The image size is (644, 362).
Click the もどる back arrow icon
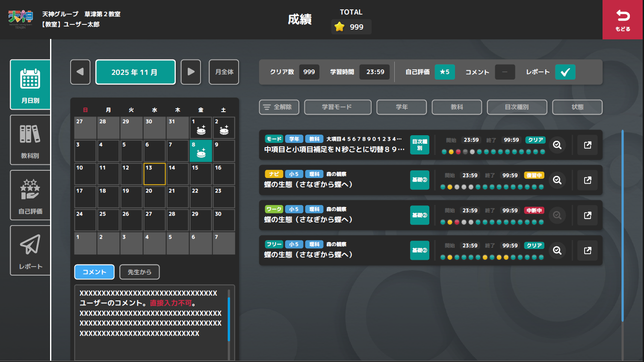coord(623,16)
